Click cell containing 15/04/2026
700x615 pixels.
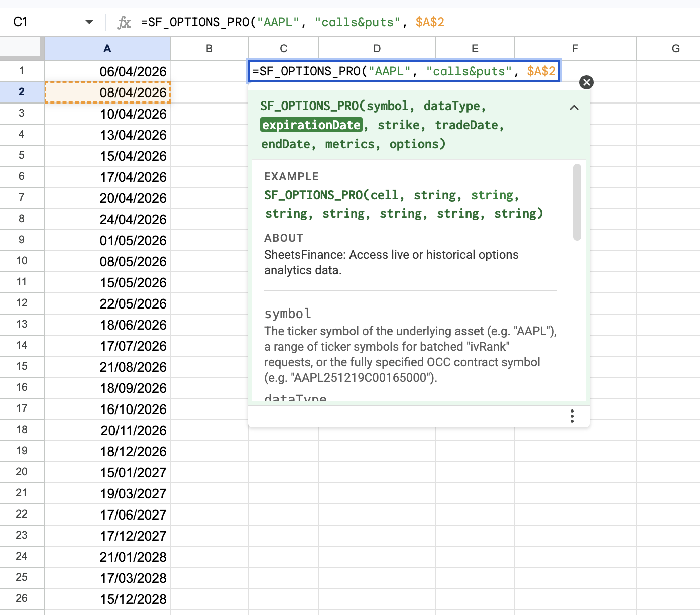tap(107, 156)
